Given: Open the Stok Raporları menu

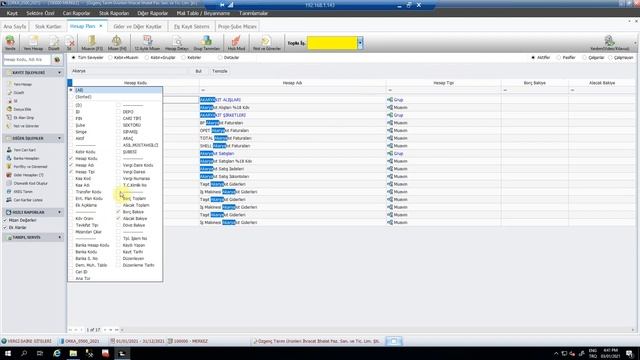Looking at the screenshot, I should point(114,13).
